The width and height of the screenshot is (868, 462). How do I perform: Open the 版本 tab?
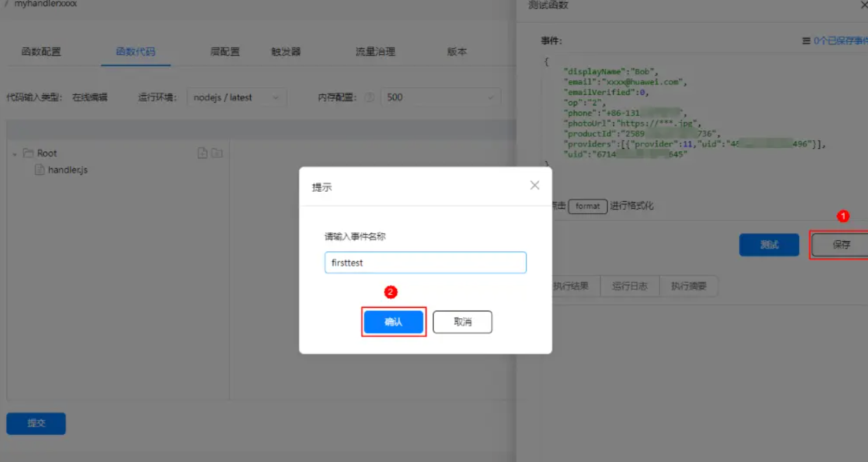[456, 51]
